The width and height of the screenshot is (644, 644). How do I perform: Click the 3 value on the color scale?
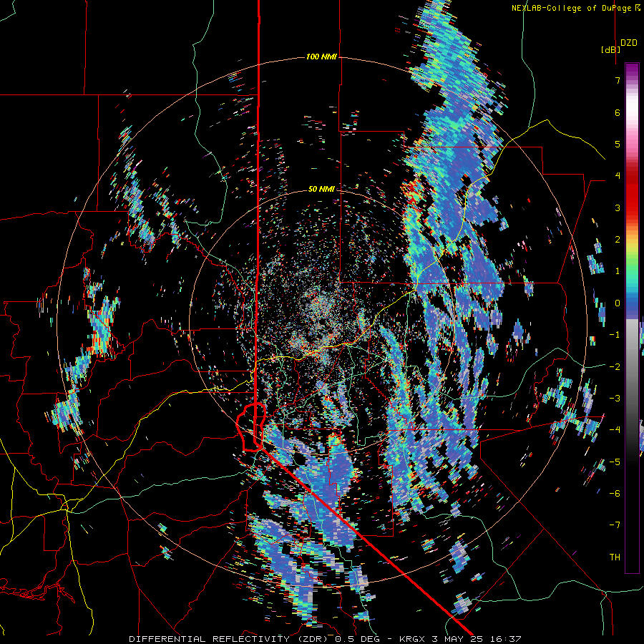618,208
